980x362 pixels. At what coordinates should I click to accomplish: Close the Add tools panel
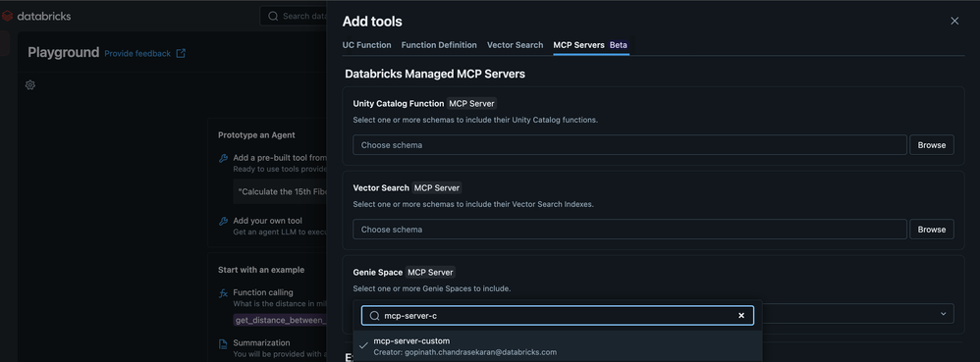(x=954, y=22)
